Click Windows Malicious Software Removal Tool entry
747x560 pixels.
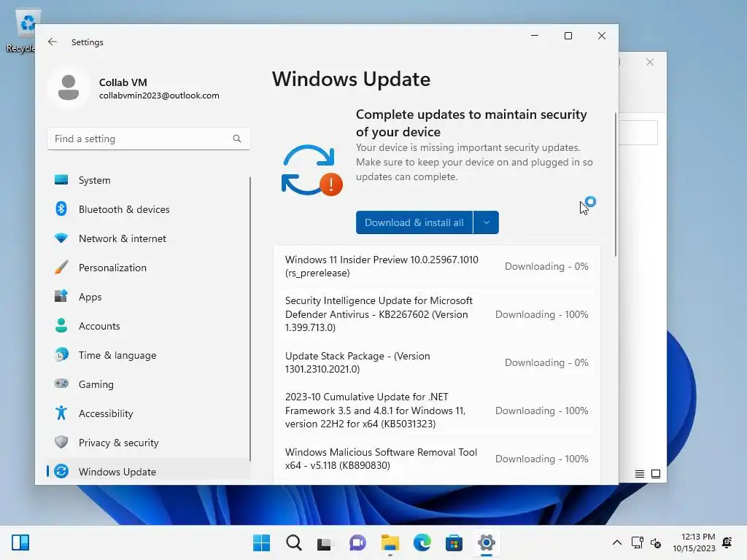437,459
